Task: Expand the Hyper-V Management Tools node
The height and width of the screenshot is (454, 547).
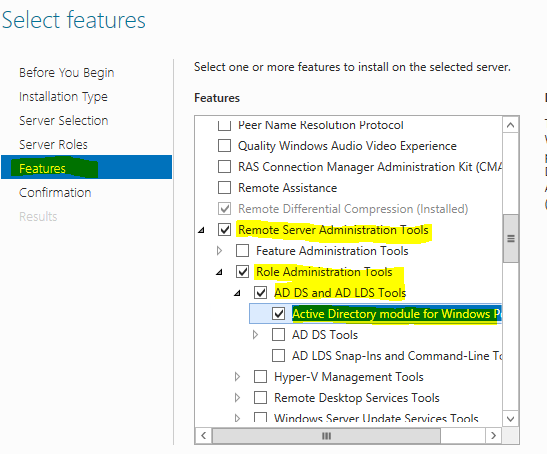Action: 238,377
